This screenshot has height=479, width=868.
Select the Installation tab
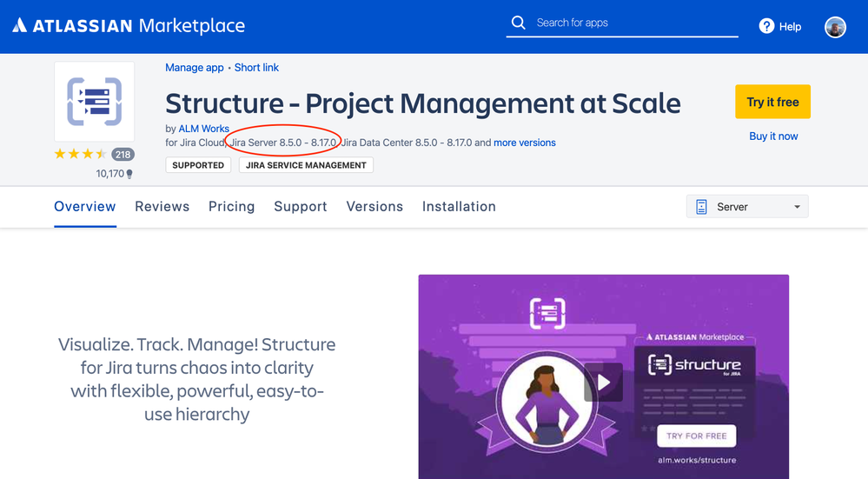[x=459, y=207]
